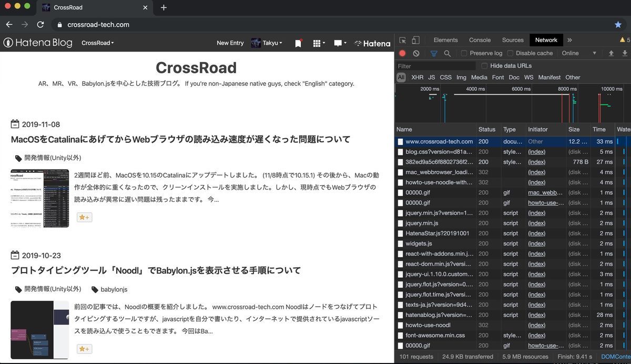Open the 2019-11-08 date link
The width and height of the screenshot is (631, 364).
41,124
